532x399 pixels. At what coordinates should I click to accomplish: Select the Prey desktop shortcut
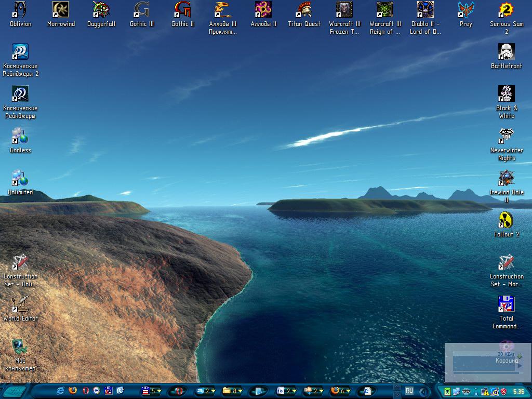click(466, 14)
